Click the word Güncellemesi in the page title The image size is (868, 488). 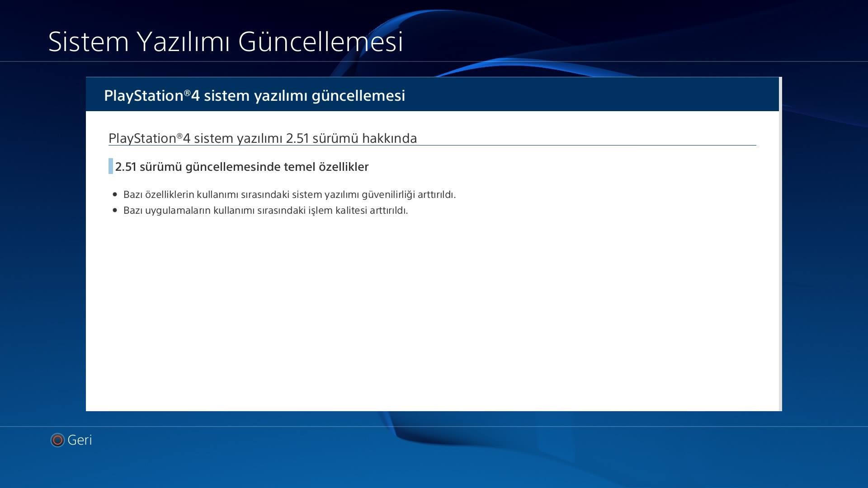(x=320, y=42)
